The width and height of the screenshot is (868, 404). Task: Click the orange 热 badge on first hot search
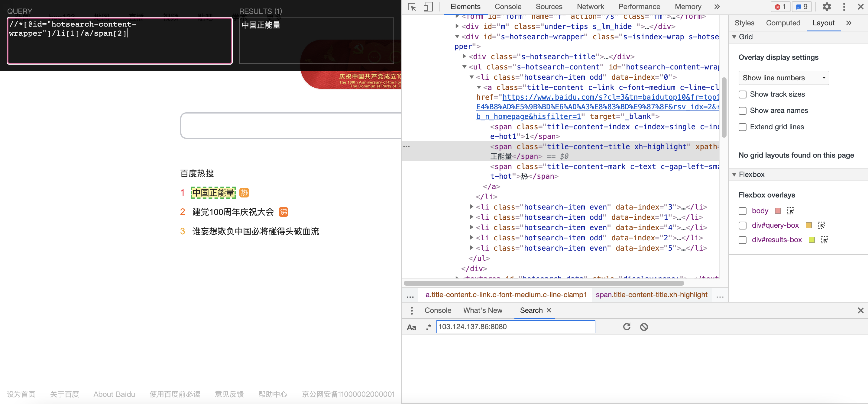[x=244, y=193]
